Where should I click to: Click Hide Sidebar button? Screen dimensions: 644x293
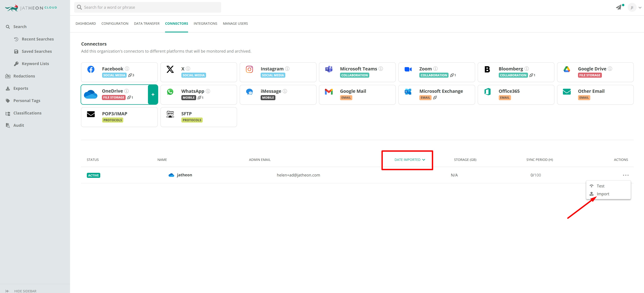[x=21, y=291]
